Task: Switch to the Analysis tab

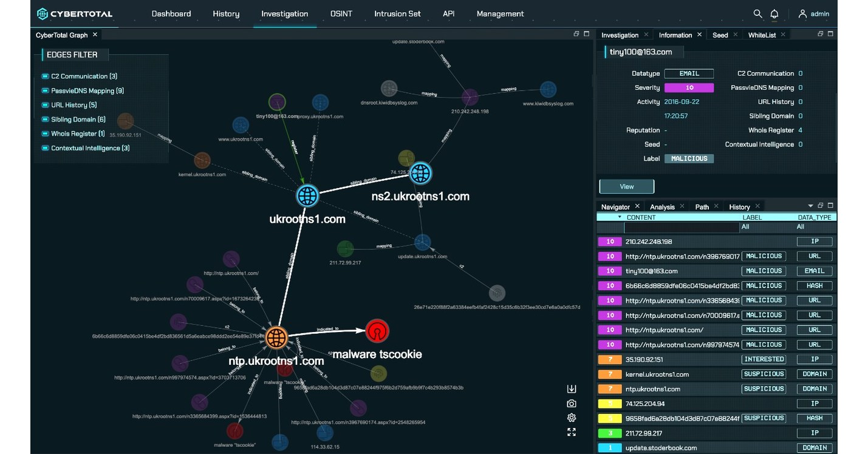Action: pyautogui.click(x=662, y=207)
